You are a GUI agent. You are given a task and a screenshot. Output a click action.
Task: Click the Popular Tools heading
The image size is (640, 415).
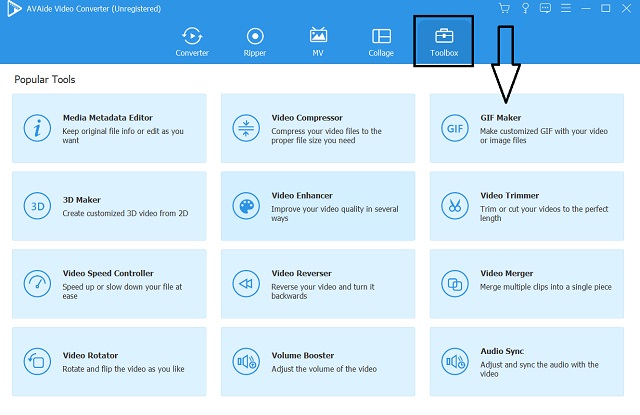click(45, 79)
